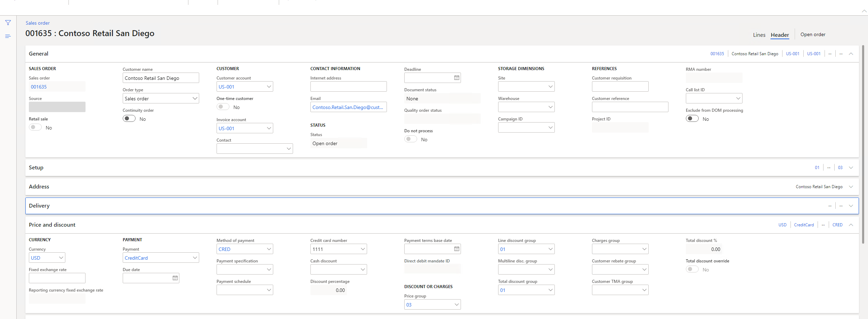Open the Line discount group dropdown

point(550,249)
